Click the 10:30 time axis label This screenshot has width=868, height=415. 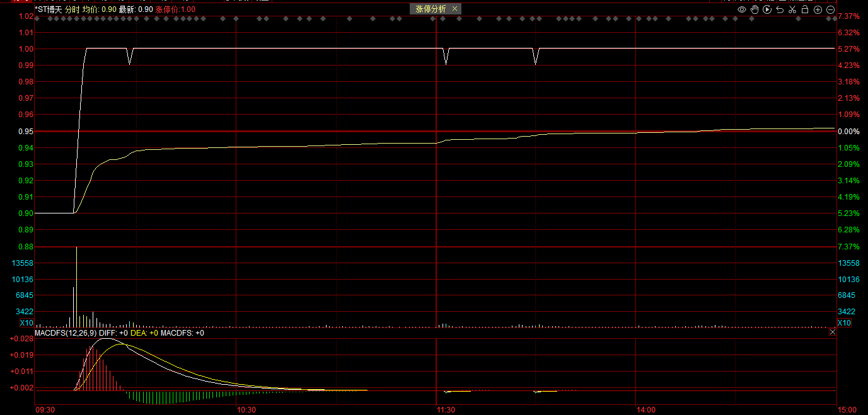point(245,410)
